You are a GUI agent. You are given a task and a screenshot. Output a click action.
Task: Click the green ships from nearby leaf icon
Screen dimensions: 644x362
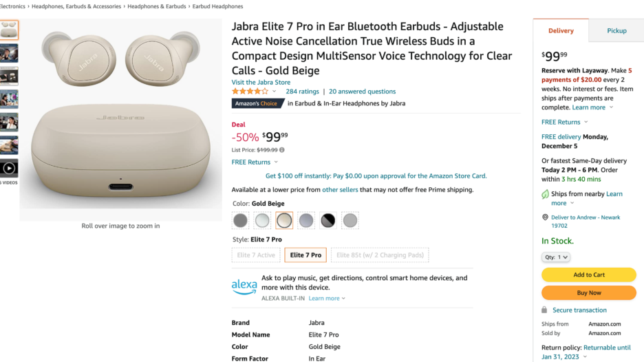click(546, 194)
